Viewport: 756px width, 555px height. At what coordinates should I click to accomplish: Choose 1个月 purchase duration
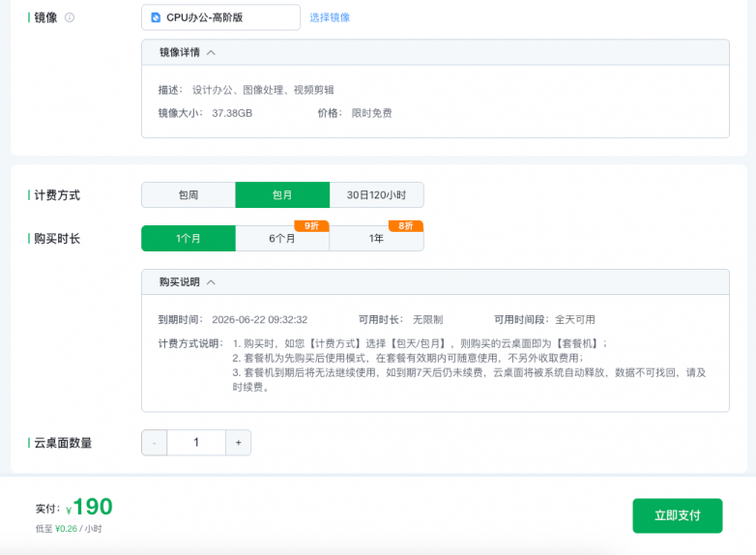click(189, 238)
